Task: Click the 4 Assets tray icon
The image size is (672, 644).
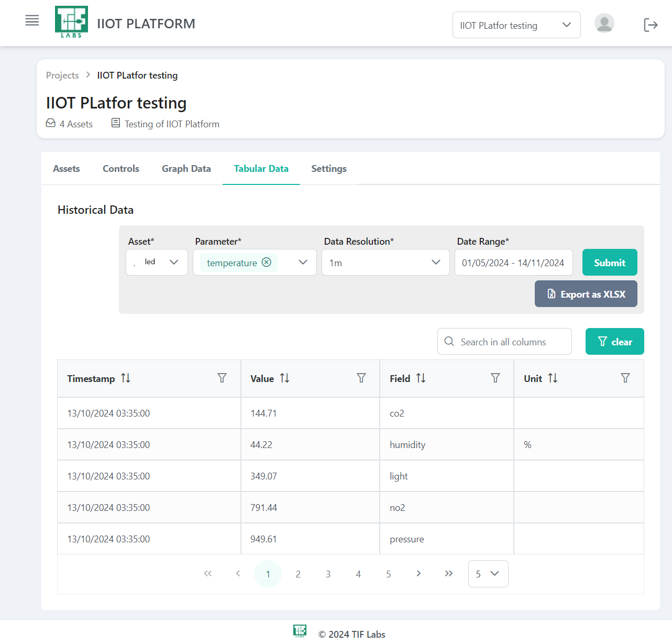Action: coord(51,123)
